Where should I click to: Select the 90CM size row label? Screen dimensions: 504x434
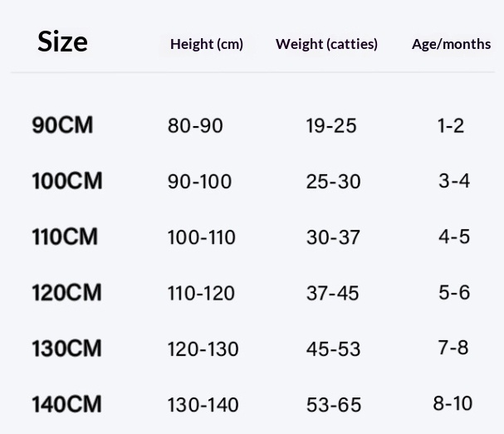pyautogui.click(x=62, y=125)
